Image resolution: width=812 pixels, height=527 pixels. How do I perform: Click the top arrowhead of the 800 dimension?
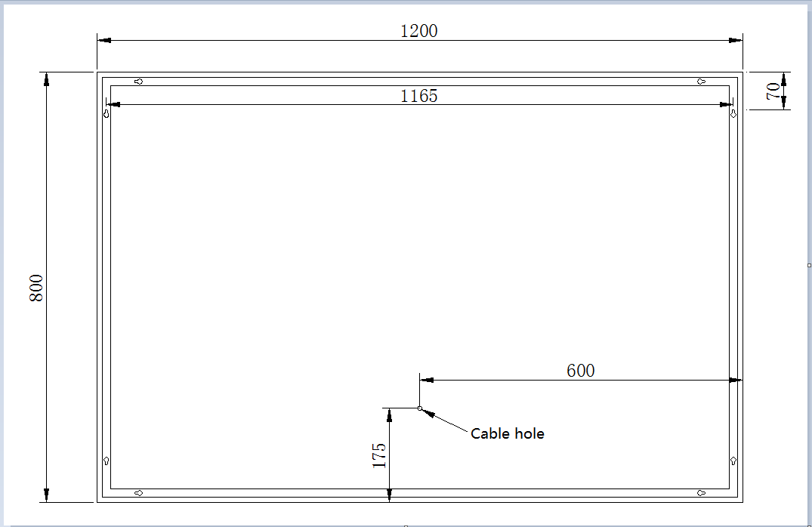tap(46, 79)
